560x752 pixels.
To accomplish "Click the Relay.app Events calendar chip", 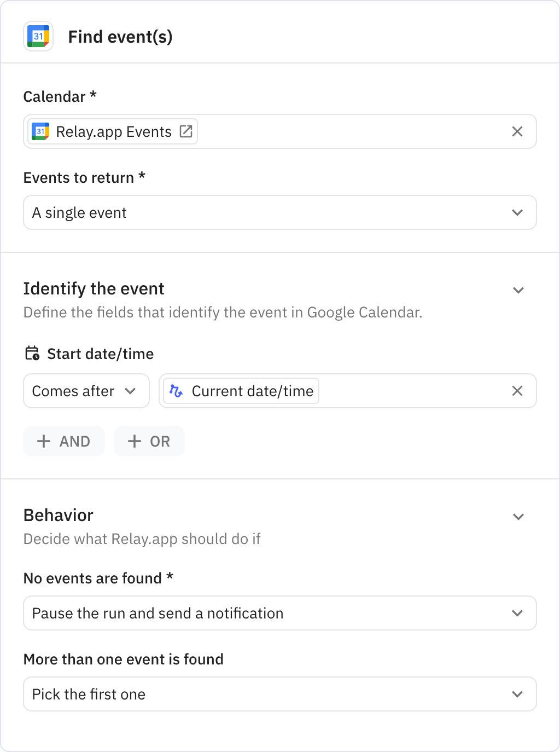I will [113, 131].
